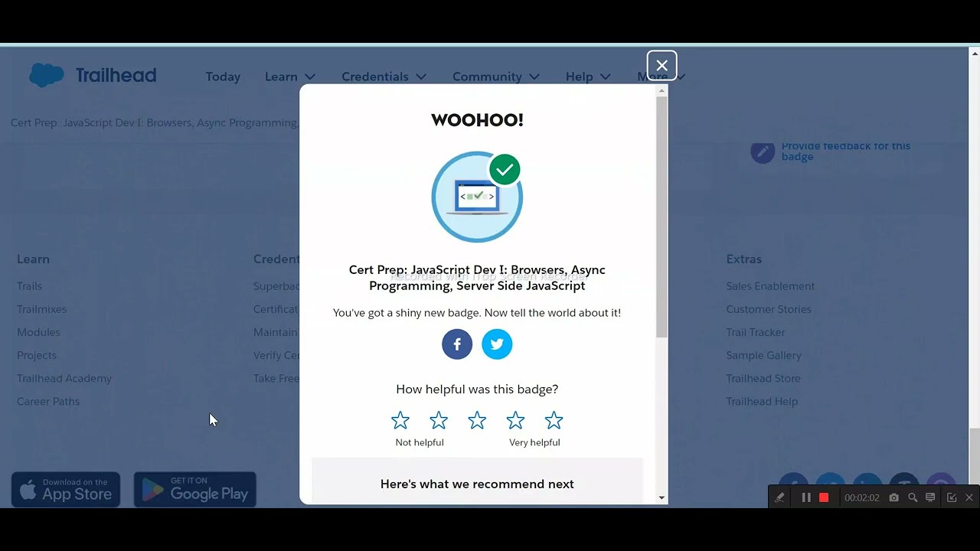Click the dialog scrollbar down arrow

coord(661,497)
